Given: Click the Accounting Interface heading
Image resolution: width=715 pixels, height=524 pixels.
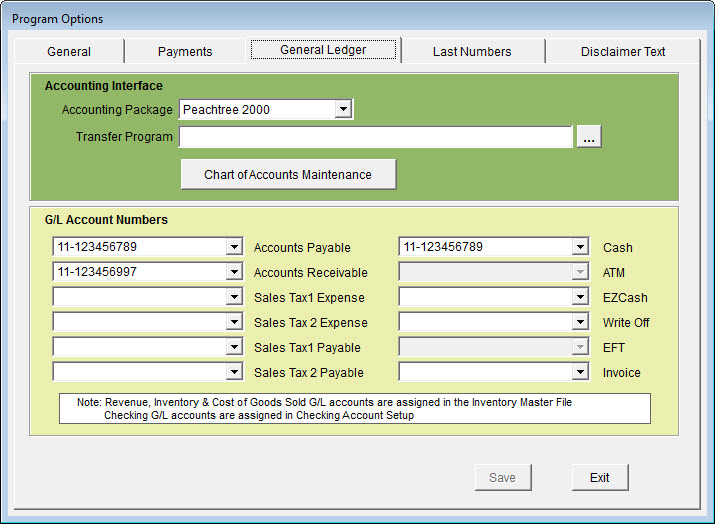Looking at the screenshot, I should pos(104,86).
